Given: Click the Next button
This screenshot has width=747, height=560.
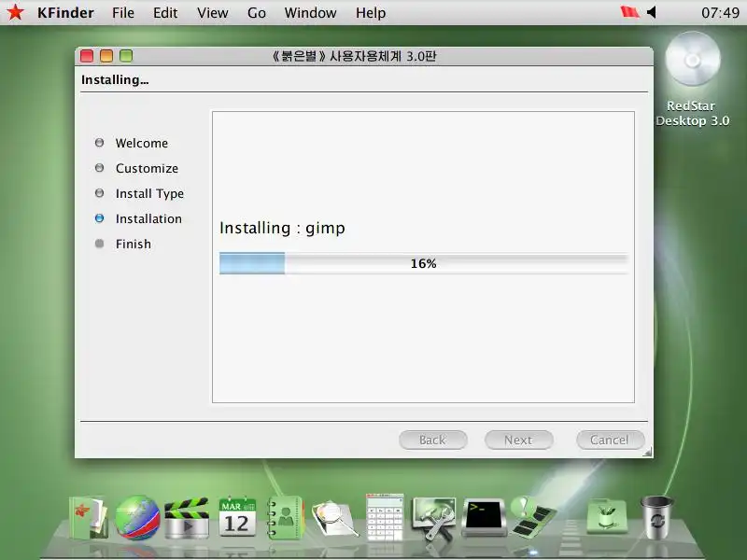Looking at the screenshot, I should 518,440.
